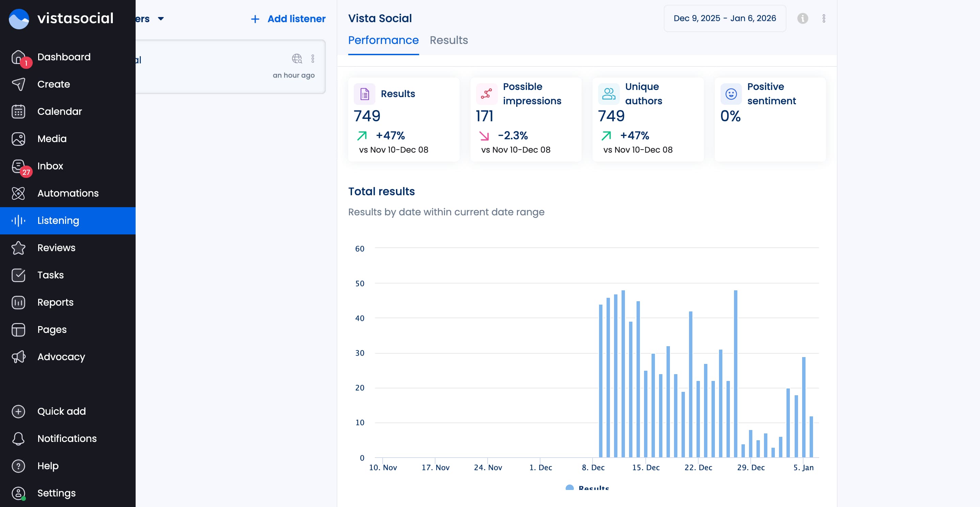
Task: Click the vistasocial logo
Action: pos(61,18)
